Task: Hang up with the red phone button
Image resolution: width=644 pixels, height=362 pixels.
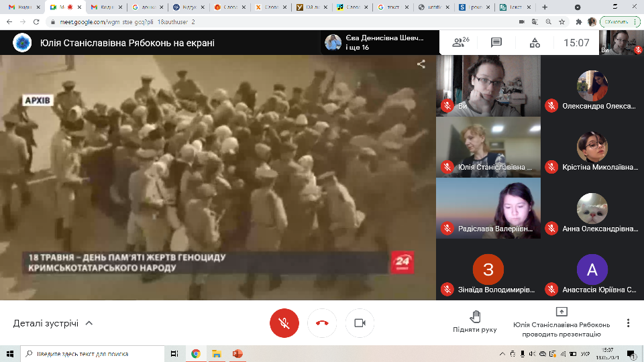Action: 322,323
